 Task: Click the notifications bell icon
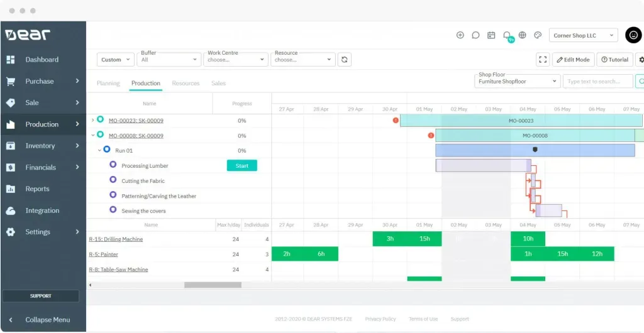[506, 36]
